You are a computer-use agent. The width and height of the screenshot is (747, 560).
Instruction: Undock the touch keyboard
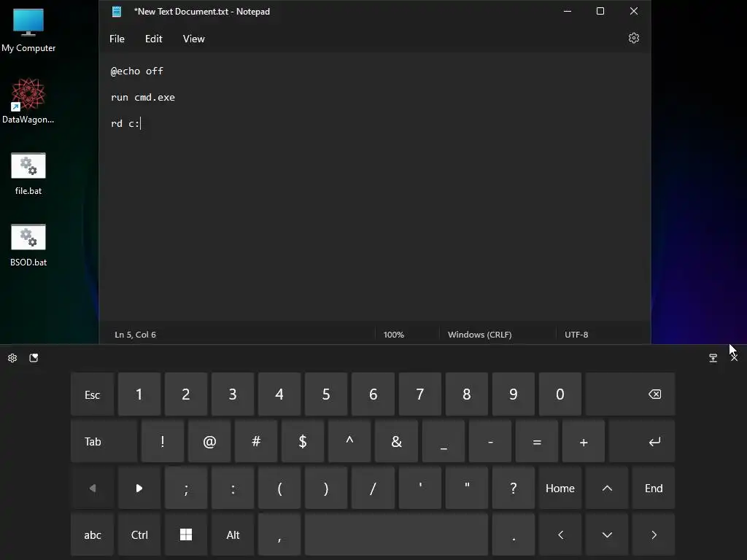pos(713,357)
